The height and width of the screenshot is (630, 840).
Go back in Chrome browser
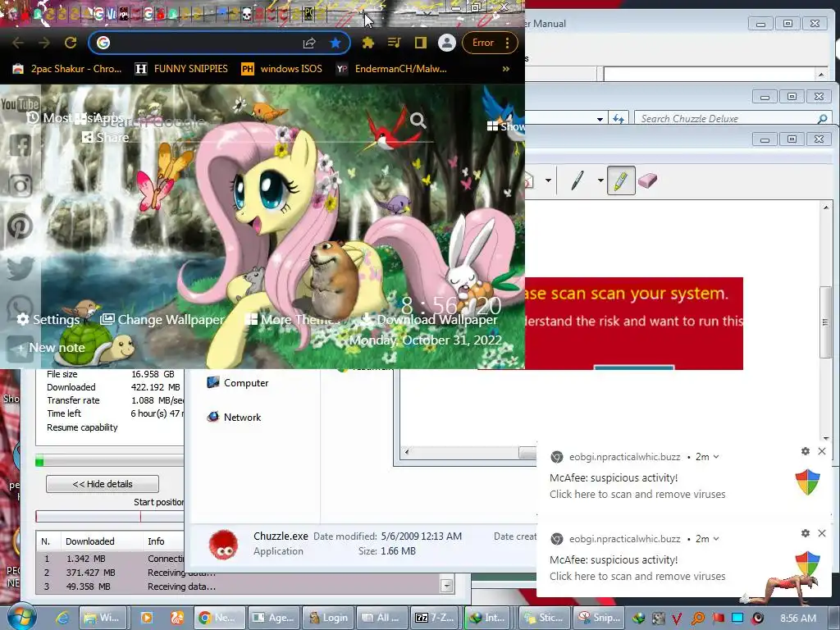point(18,43)
